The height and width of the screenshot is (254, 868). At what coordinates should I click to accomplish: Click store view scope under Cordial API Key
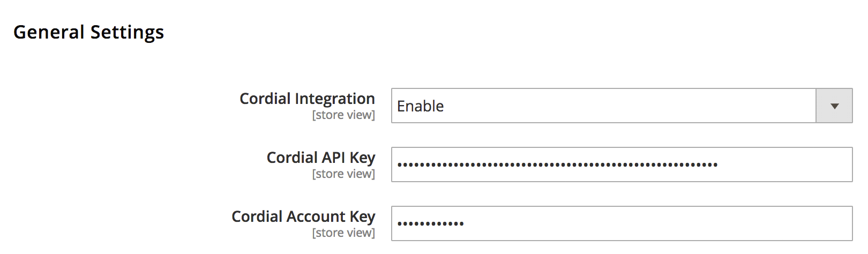(343, 174)
